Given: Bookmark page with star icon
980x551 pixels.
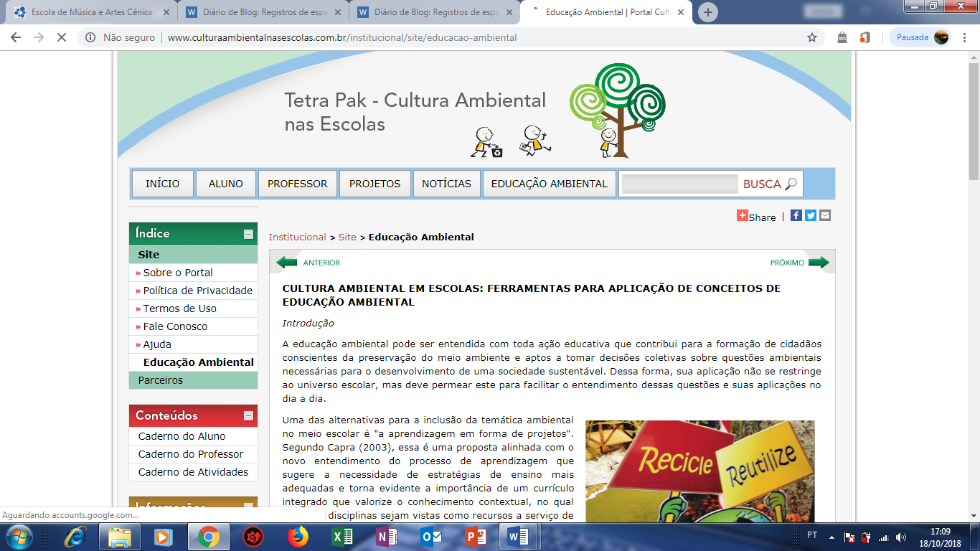Looking at the screenshot, I should 812,37.
